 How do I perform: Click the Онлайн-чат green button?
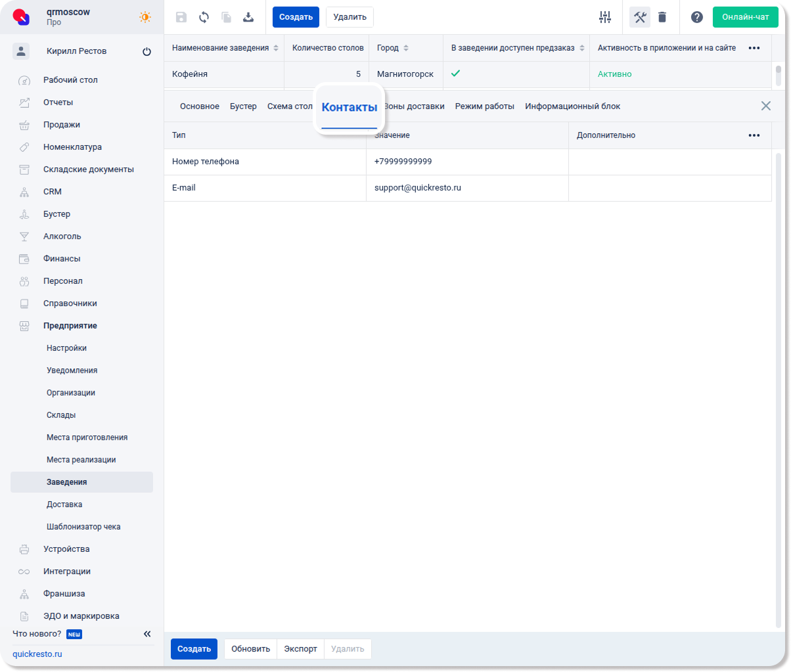pos(745,17)
